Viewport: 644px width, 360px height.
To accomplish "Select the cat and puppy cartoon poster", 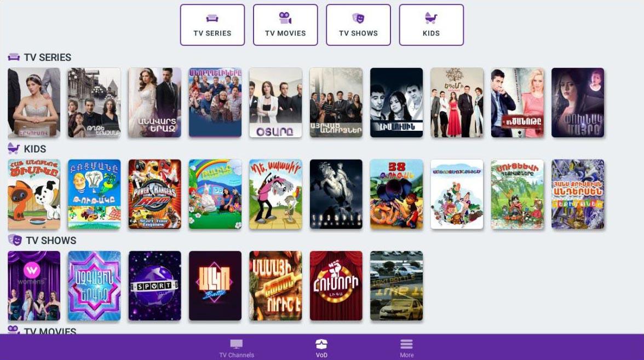I will coord(34,194).
